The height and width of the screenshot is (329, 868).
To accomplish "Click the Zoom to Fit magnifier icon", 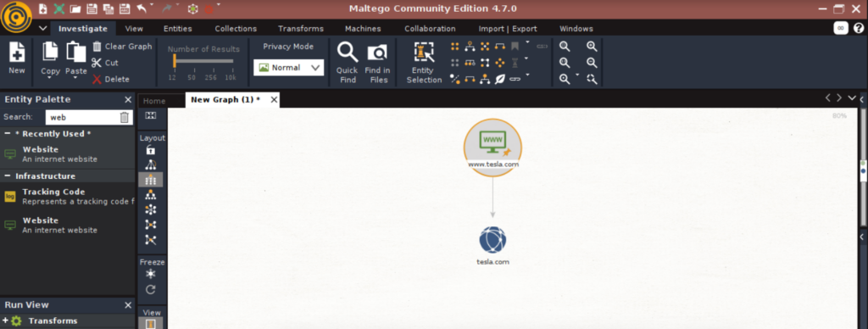I will 565,47.
